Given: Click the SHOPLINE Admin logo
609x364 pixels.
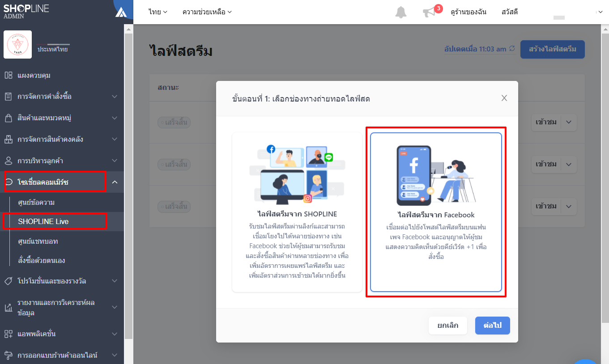Looking at the screenshot, I should coord(26,11).
